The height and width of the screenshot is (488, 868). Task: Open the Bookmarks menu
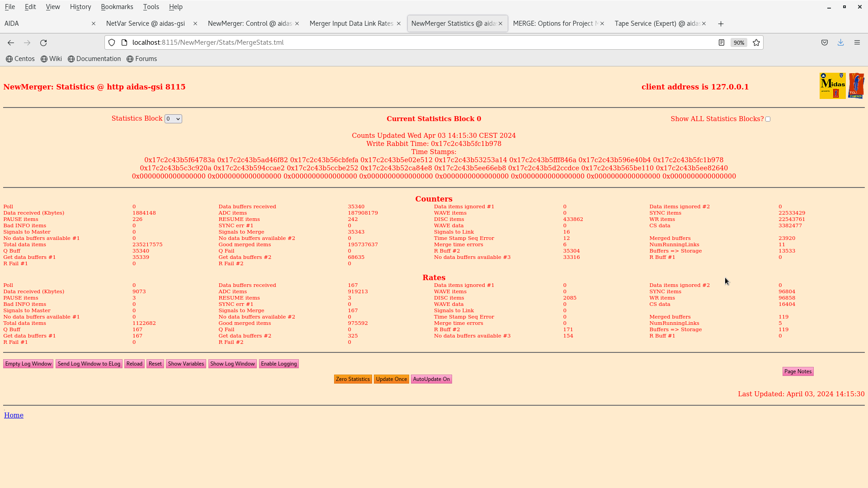tap(117, 7)
